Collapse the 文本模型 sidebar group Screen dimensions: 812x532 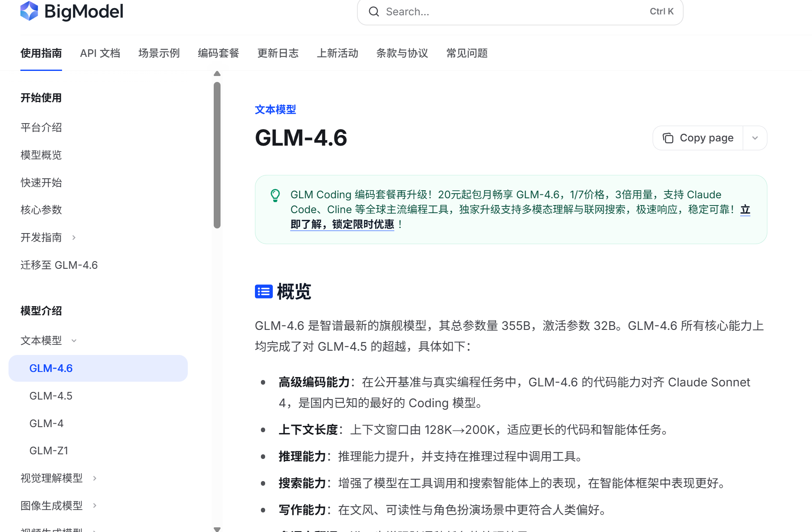(x=74, y=341)
